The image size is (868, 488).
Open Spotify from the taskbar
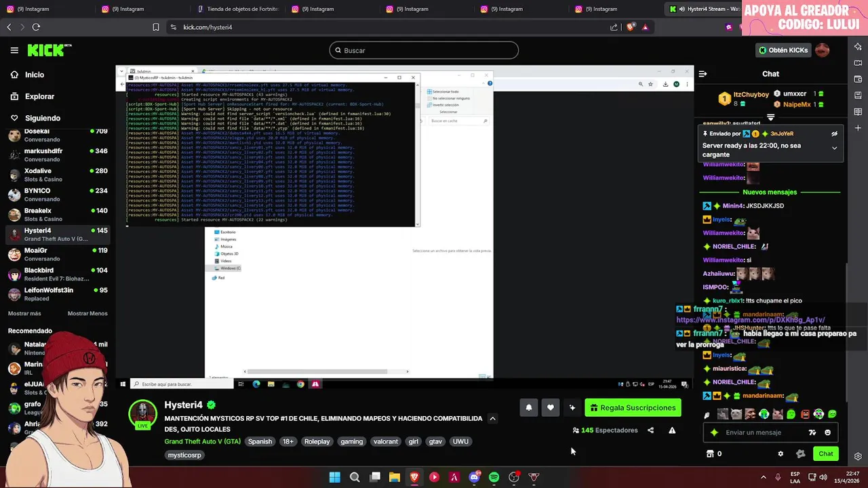[494, 477]
